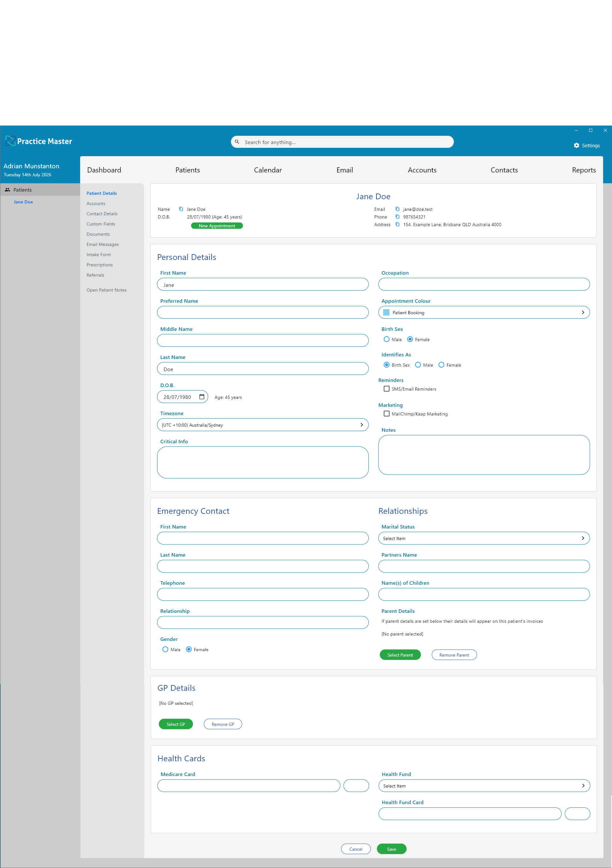Viewport: 612px width, 868px height.
Task: Select Female for Birth Sex
Action: tap(410, 339)
